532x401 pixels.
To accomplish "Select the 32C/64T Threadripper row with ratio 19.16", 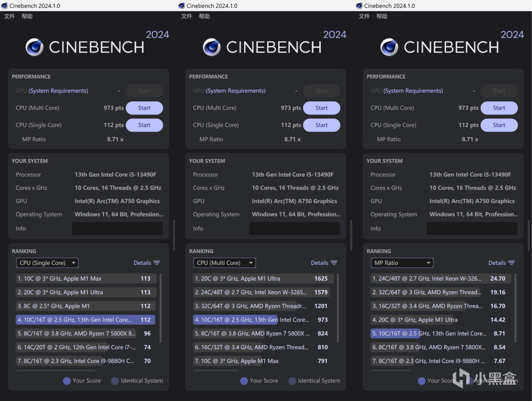I will pyautogui.click(x=441, y=292).
